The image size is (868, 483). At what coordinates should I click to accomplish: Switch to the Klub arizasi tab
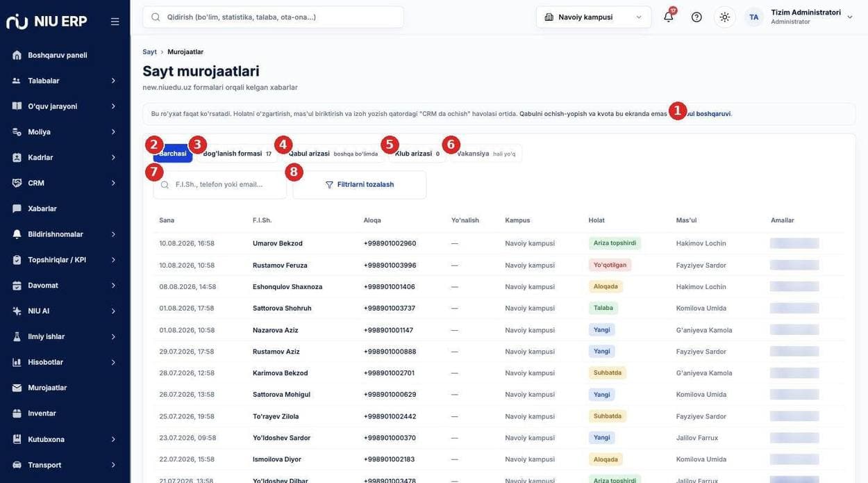point(417,154)
